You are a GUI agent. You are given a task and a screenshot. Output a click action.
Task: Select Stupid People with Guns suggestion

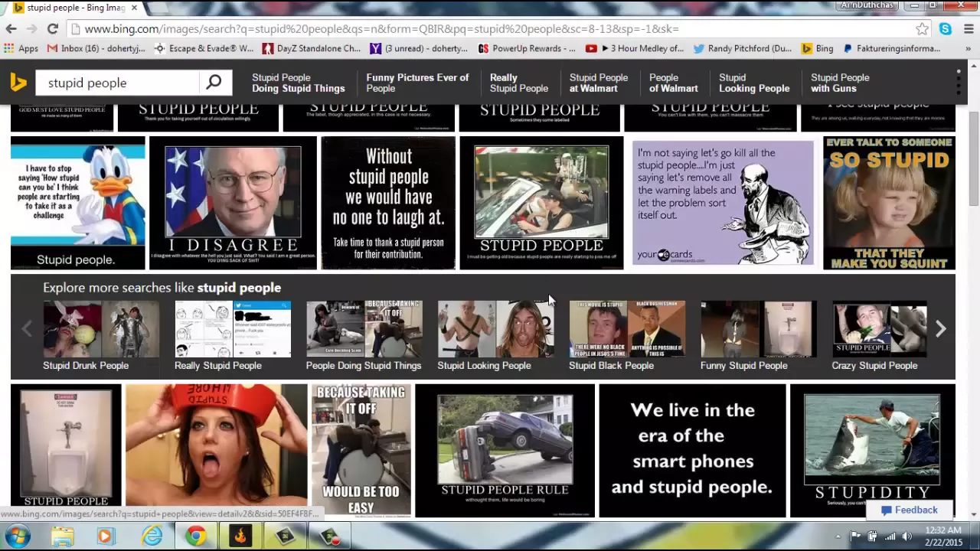pos(839,83)
